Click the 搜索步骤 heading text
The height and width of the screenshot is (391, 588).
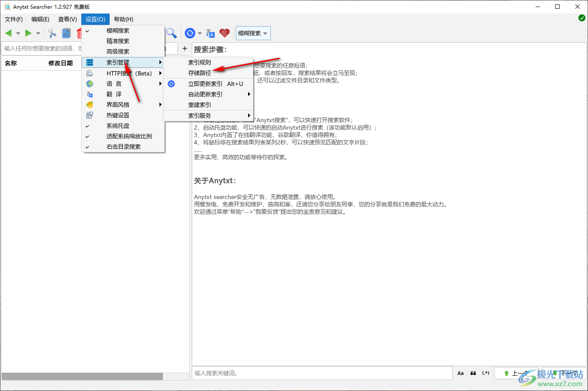211,49
